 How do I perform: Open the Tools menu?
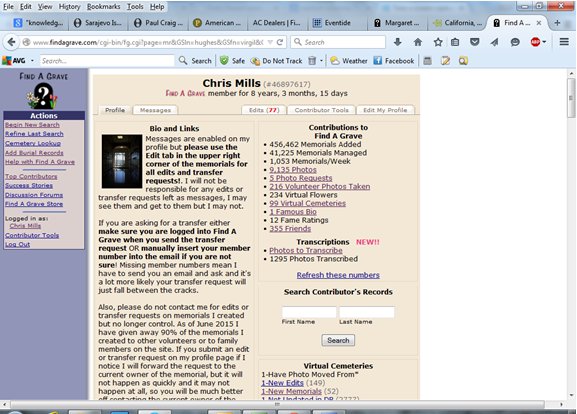coord(135,7)
